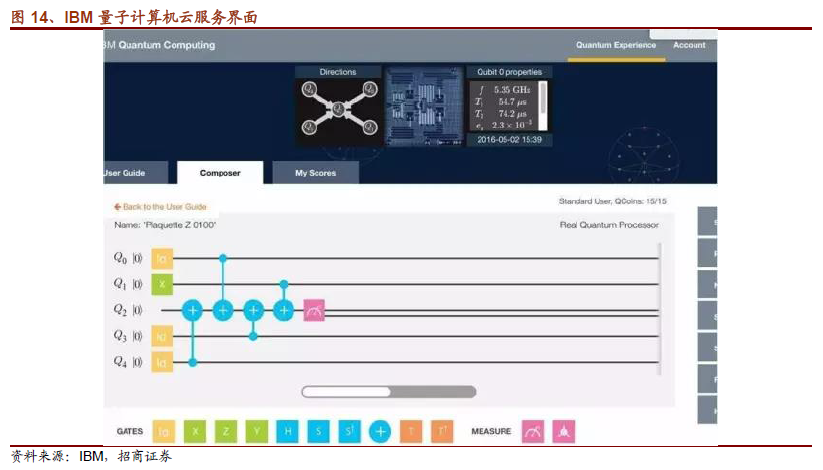Click the vertical scrollbar beside the circuit

(x=659, y=309)
